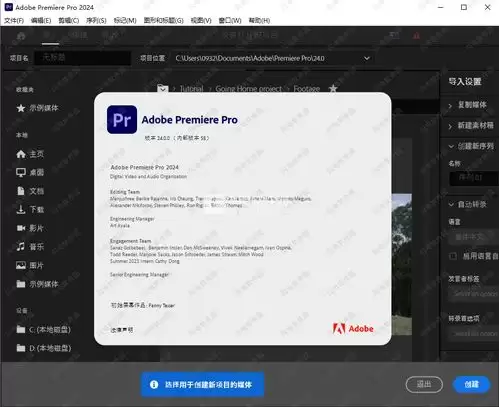Click the Pr logo in the About dialog
499x407 pixels.
pyautogui.click(x=122, y=120)
